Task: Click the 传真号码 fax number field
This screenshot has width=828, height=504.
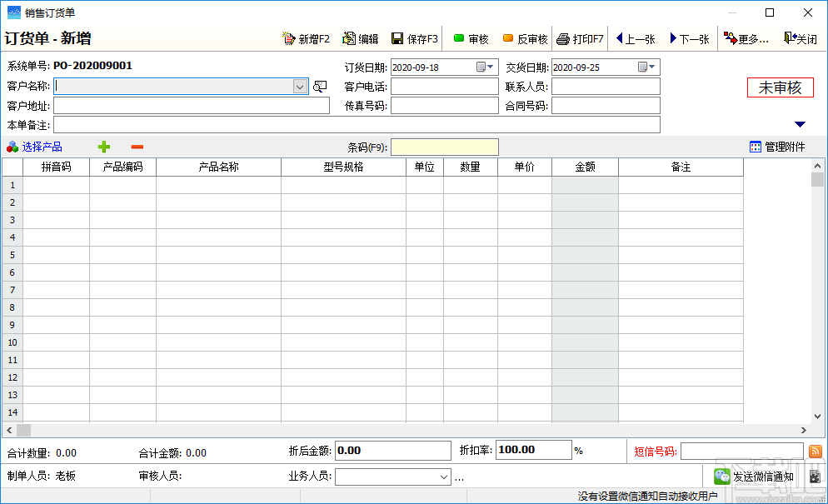Action: coord(445,106)
